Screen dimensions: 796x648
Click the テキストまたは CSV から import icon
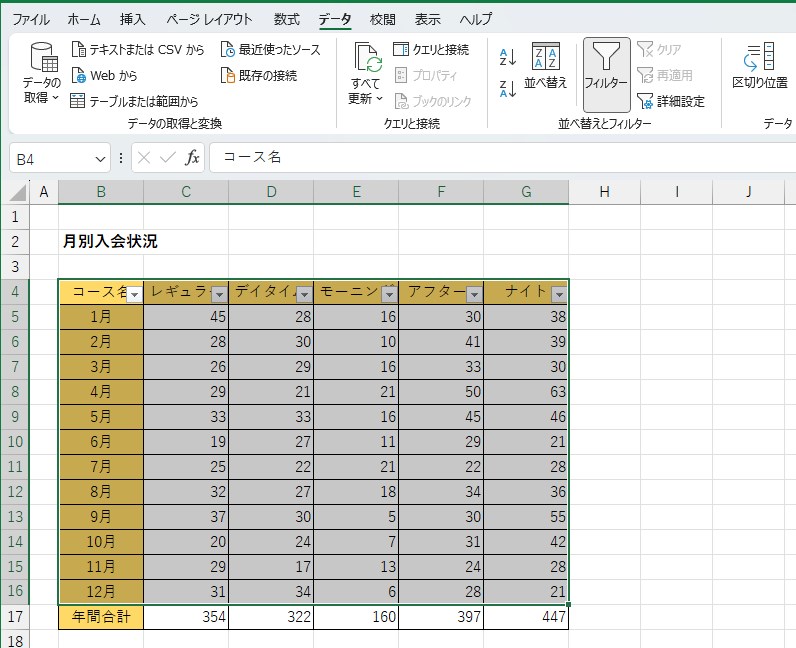[80, 50]
